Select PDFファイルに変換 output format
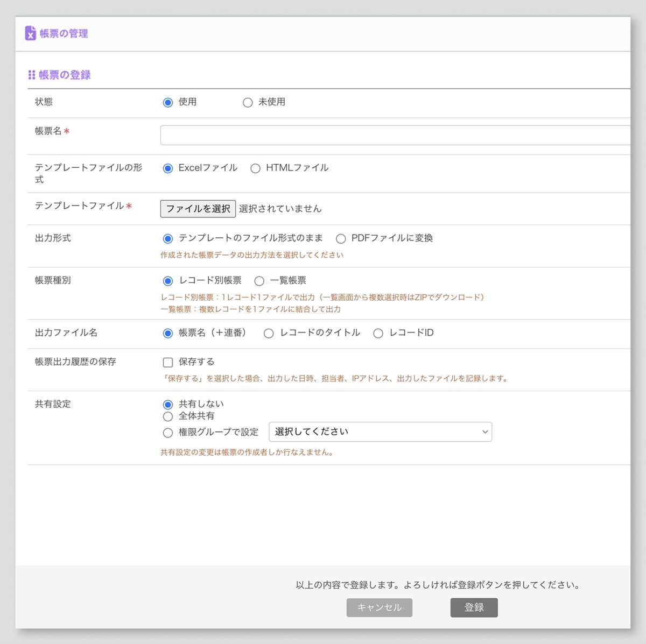The height and width of the screenshot is (644, 646). tap(341, 238)
